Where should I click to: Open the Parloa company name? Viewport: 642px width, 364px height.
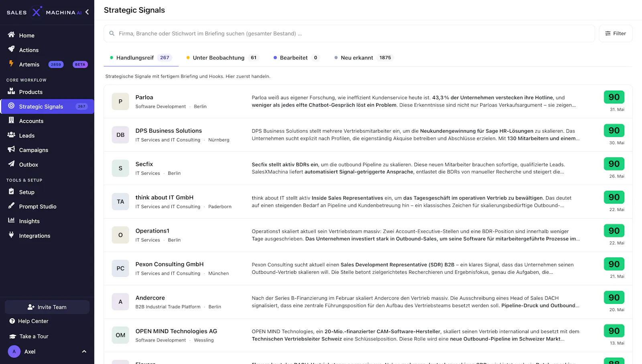[144, 97]
